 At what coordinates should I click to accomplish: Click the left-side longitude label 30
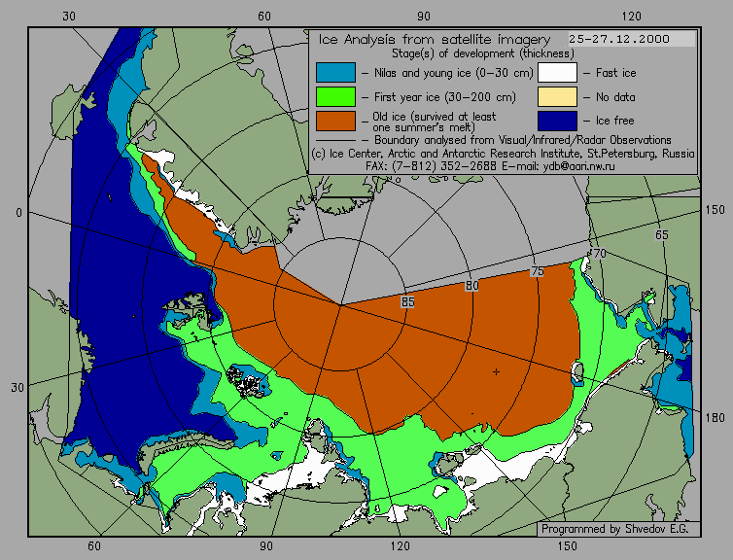pos(17,388)
